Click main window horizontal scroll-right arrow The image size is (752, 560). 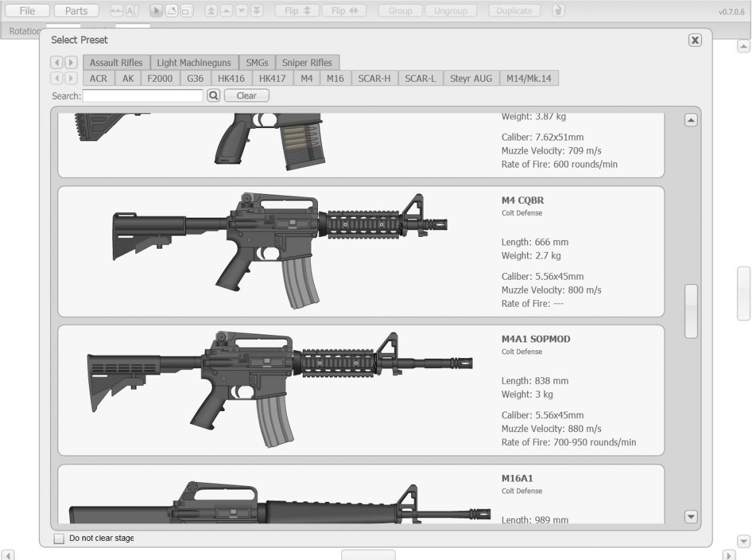(728, 555)
